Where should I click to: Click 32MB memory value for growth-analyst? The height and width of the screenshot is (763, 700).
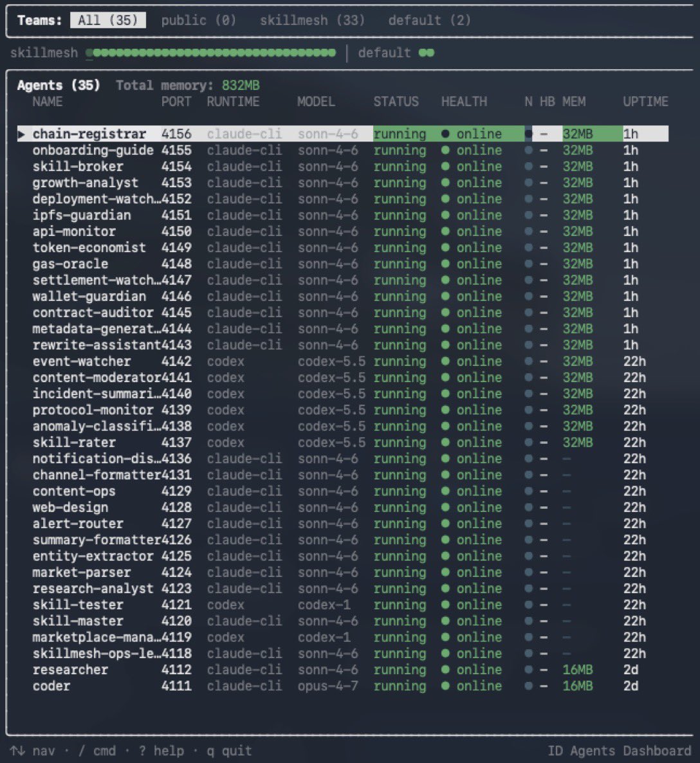(578, 183)
